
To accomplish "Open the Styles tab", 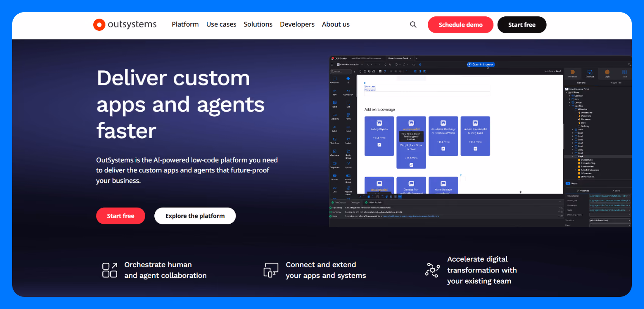I will 616,191.
